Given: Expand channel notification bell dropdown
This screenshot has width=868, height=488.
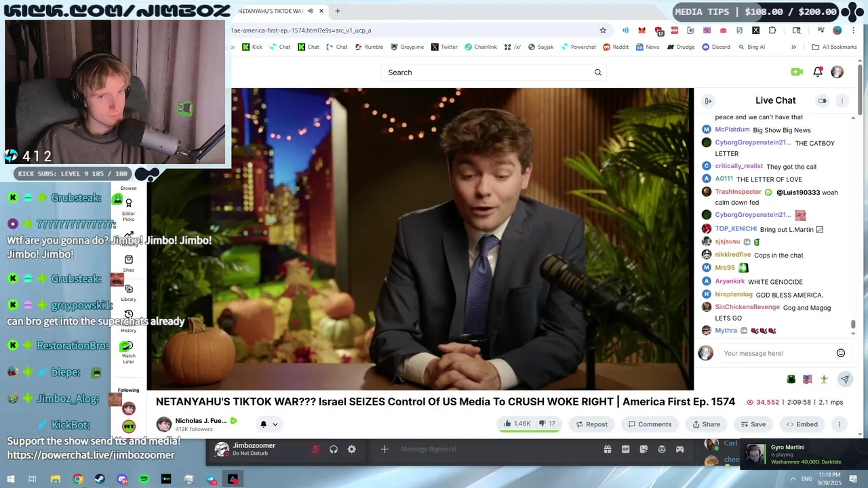Looking at the screenshot, I should pos(269,424).
